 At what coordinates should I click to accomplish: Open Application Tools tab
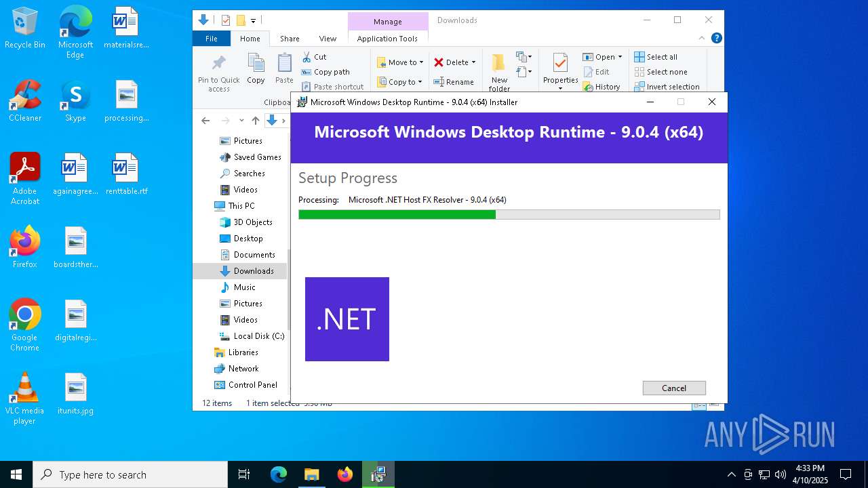click(387, 39)
